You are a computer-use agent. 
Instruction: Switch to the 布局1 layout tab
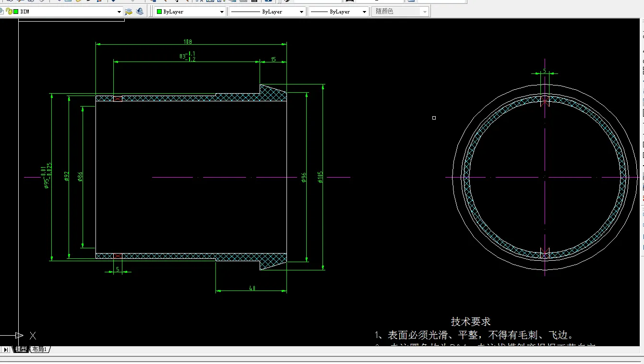pyautogui.click(x=40, y=349)
